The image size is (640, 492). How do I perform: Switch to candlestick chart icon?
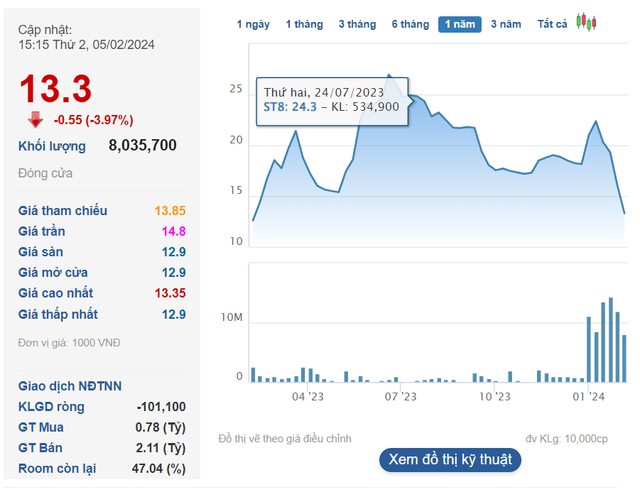pyautogui.click(x=586, y=23)
